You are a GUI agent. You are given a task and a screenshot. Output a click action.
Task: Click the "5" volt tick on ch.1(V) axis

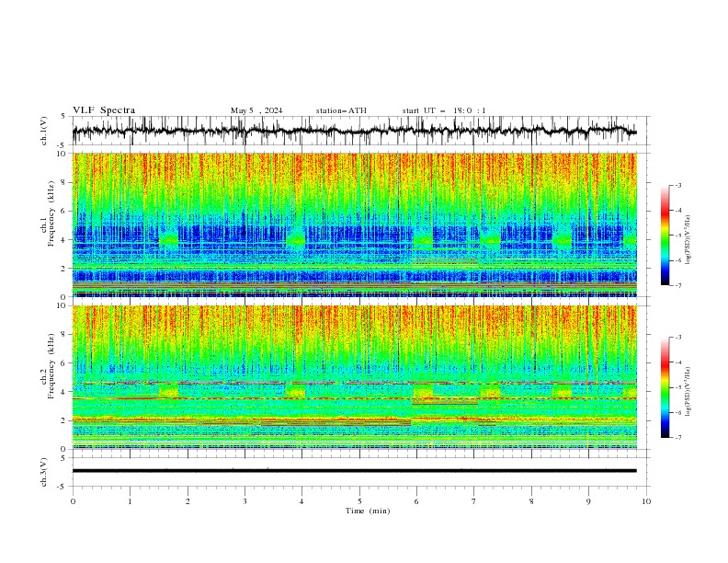63,117
